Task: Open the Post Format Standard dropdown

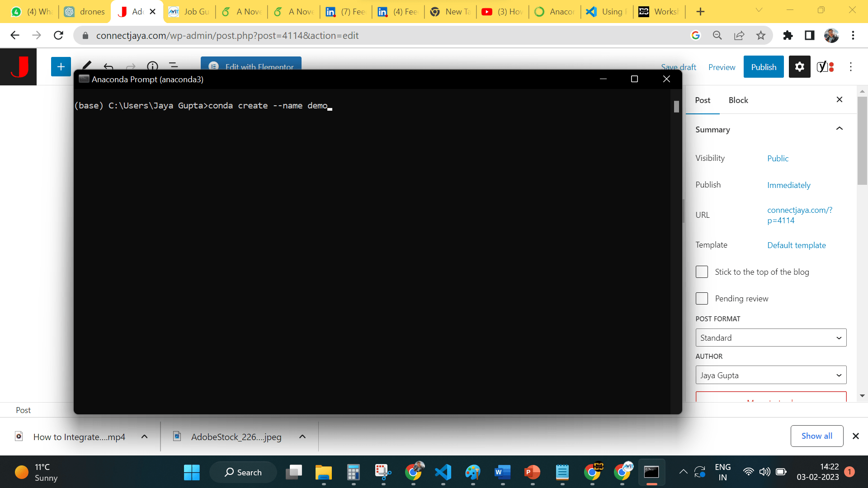Action: [771, 338]
